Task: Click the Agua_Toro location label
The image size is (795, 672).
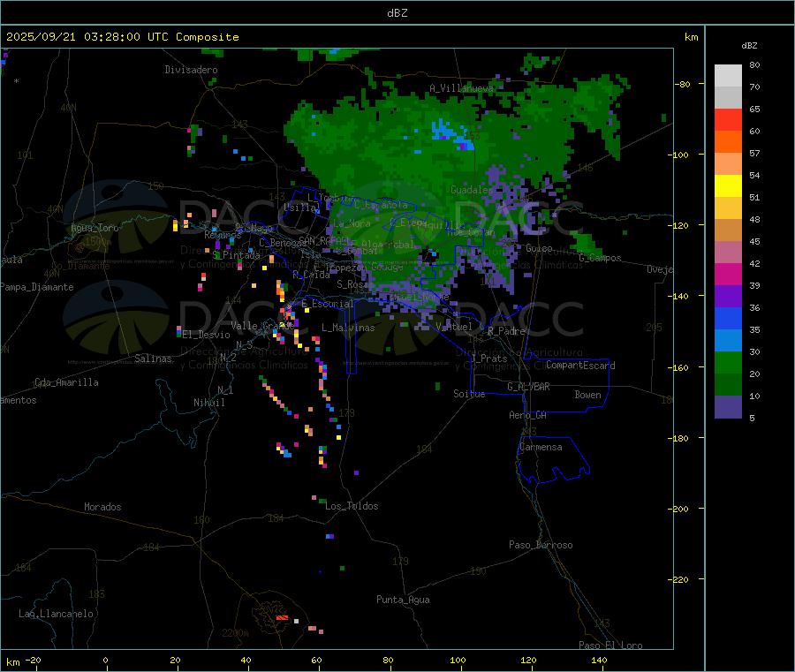Action: (95, 228)
